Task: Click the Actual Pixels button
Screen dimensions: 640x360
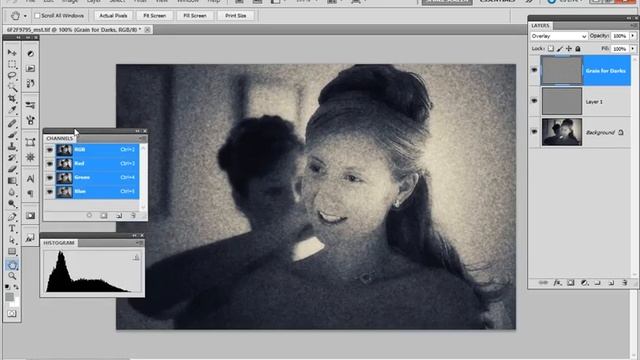Action: (x=113, y=16)
